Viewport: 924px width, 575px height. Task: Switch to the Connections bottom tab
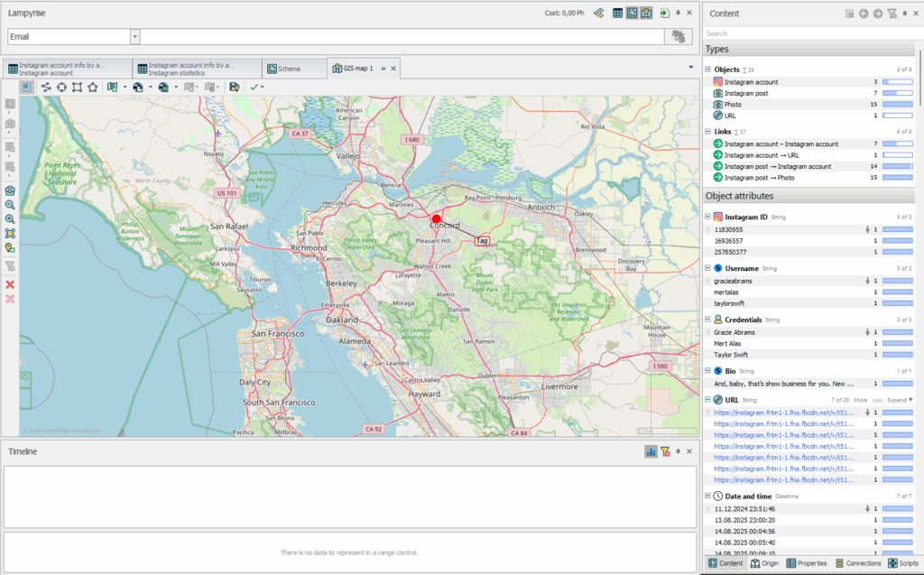(858, 563)
